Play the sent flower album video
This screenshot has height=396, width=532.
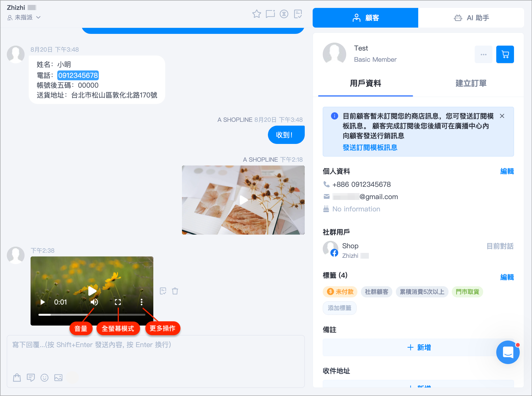coord(243,200)
